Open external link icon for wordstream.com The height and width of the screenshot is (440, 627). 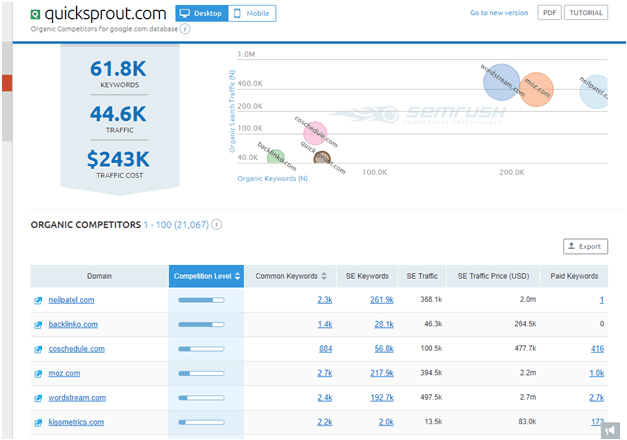[x=38, y=398]
